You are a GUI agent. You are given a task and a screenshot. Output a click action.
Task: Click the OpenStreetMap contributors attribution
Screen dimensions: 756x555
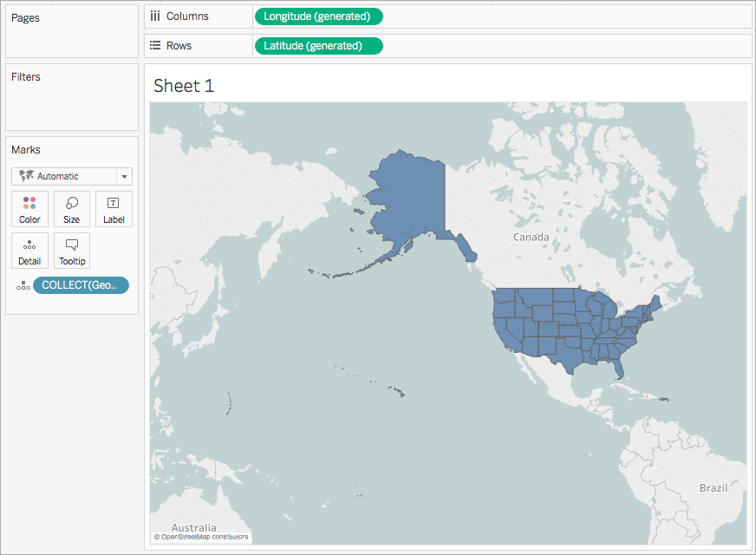201,537
